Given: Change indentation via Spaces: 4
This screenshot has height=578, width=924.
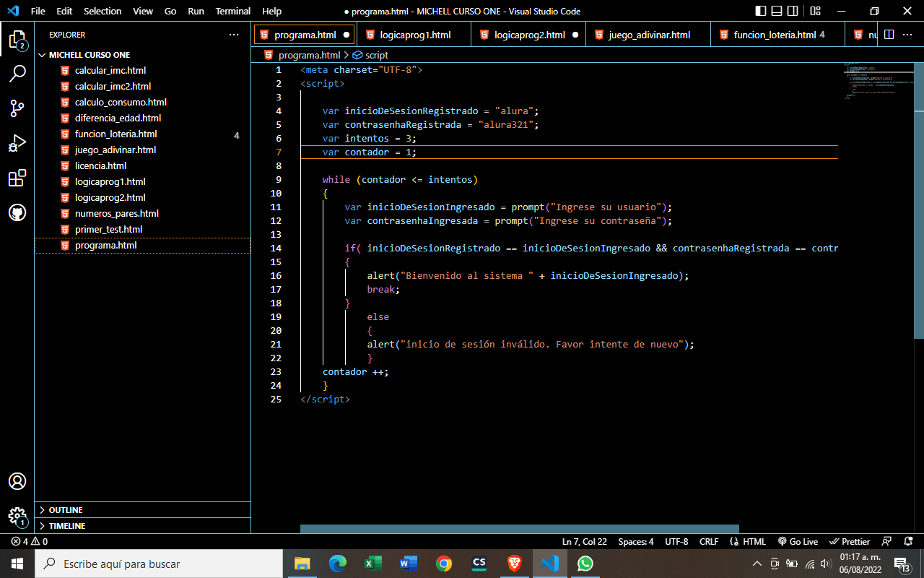Looking at the screenshot, I should [x=636, y=541].
